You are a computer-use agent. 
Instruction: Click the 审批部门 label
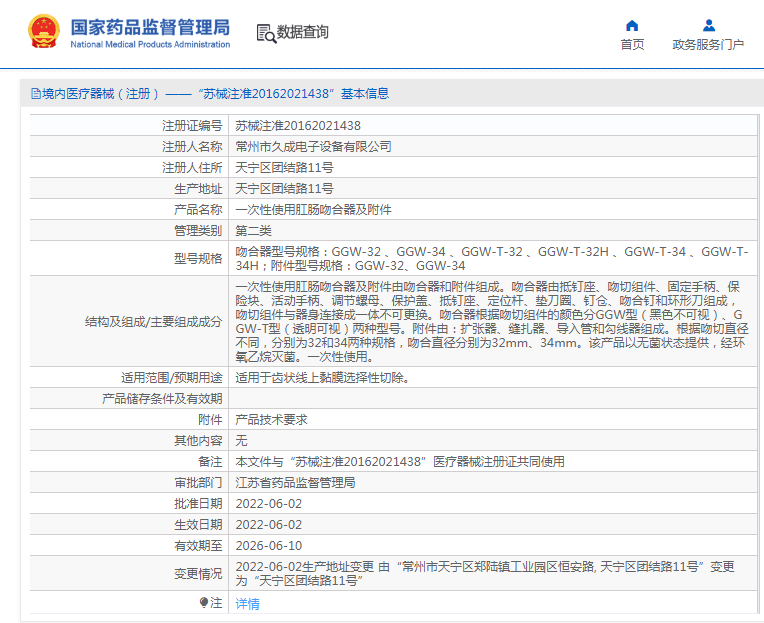pos(198,482)
